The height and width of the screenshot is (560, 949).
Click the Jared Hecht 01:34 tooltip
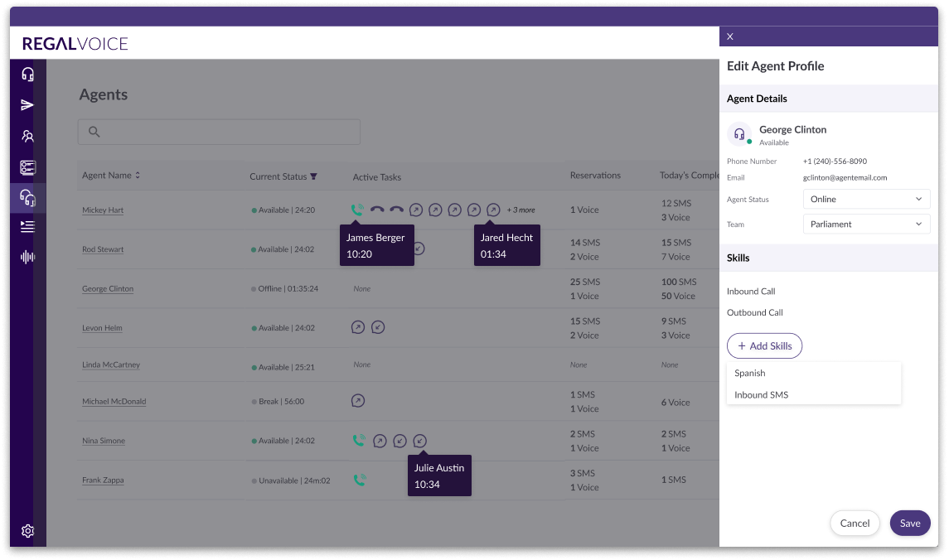coord(507,245)
